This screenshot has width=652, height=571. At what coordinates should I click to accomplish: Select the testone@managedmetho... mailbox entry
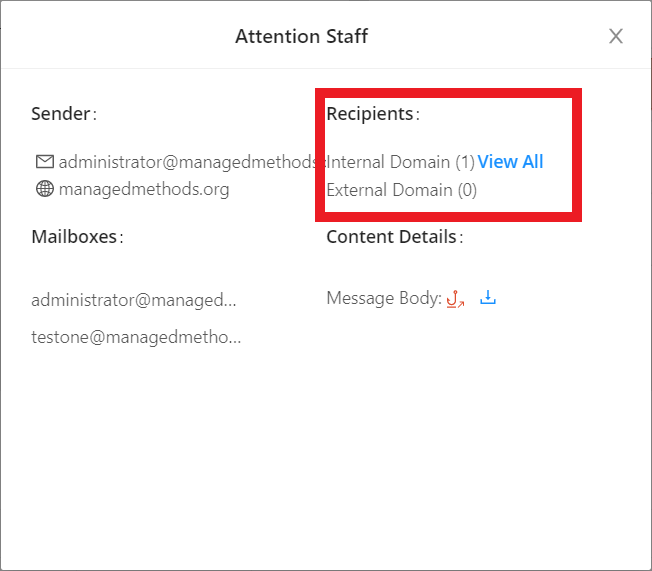point(136,337)
